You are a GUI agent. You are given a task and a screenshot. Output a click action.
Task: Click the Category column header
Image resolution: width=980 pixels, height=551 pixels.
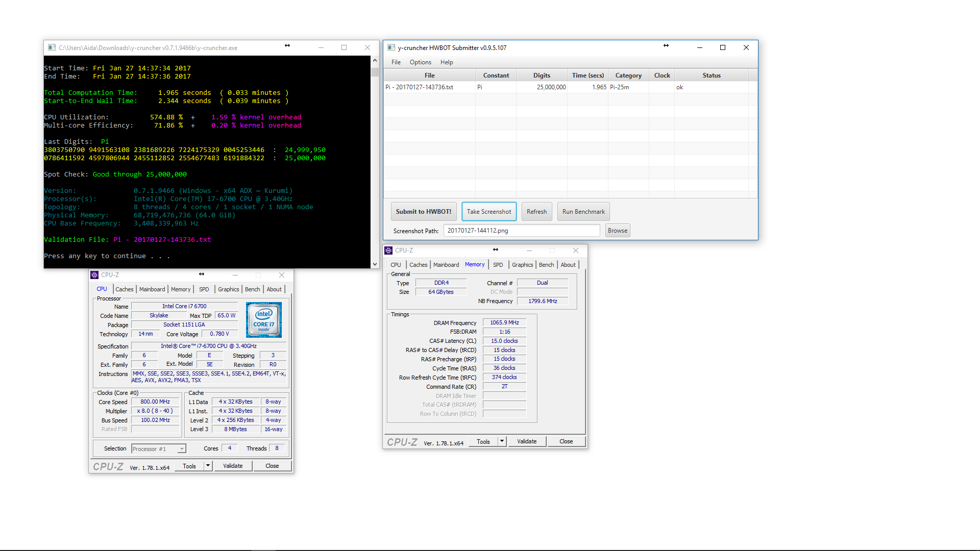click(x=628, y=76)
